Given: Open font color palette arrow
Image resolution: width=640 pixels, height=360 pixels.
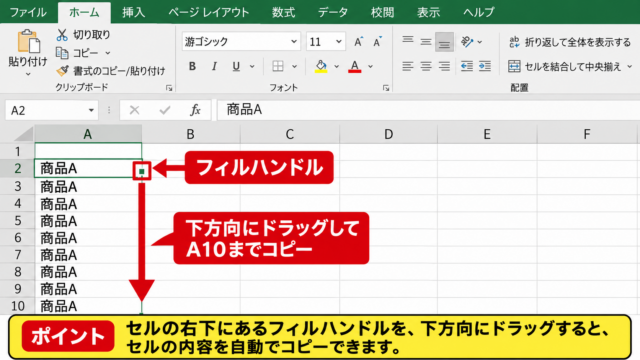Looking at the screenshot, I should (370, 67).
